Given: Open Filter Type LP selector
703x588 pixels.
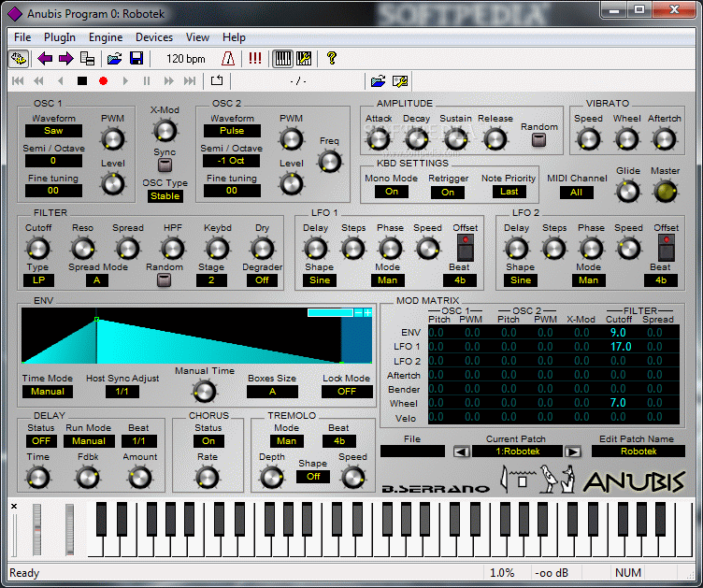Looking at the screenshot, I should pos(38,280).
